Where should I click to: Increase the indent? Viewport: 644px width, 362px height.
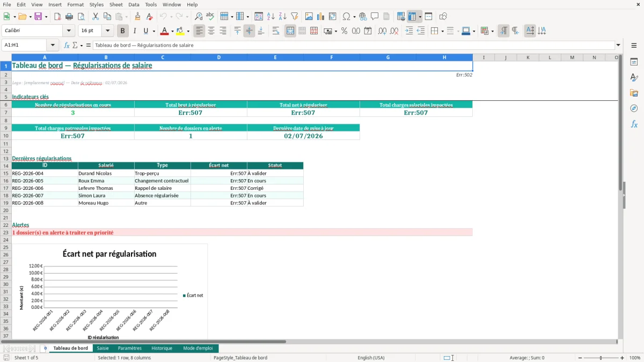409,31
